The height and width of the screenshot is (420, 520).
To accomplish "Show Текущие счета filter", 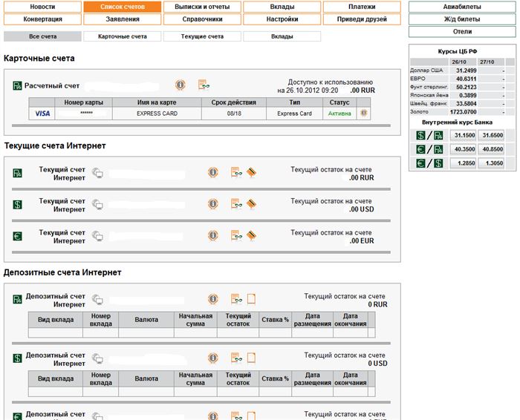I will tap(202, 36).
